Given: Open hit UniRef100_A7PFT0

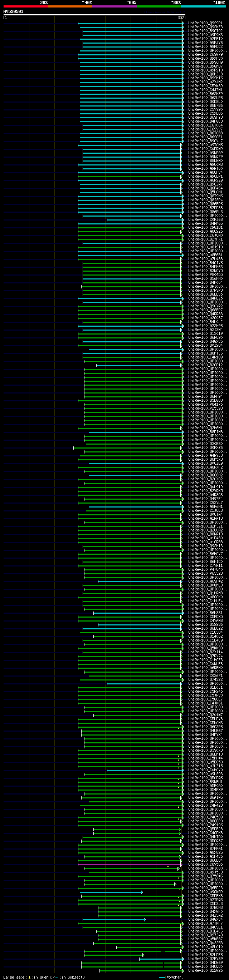Looking at the screenshot, I should pyautogui.click(x=205, y=39).
